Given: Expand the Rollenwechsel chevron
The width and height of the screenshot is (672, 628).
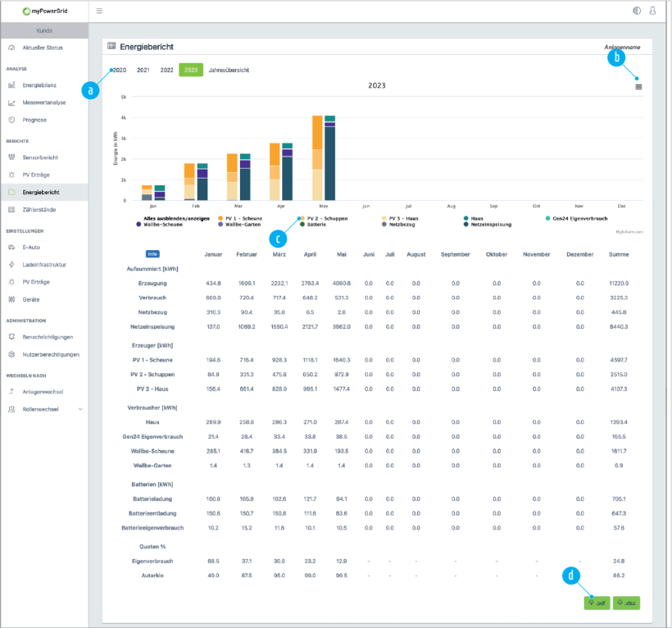Looking at the screenshot, I should [79, 408].
